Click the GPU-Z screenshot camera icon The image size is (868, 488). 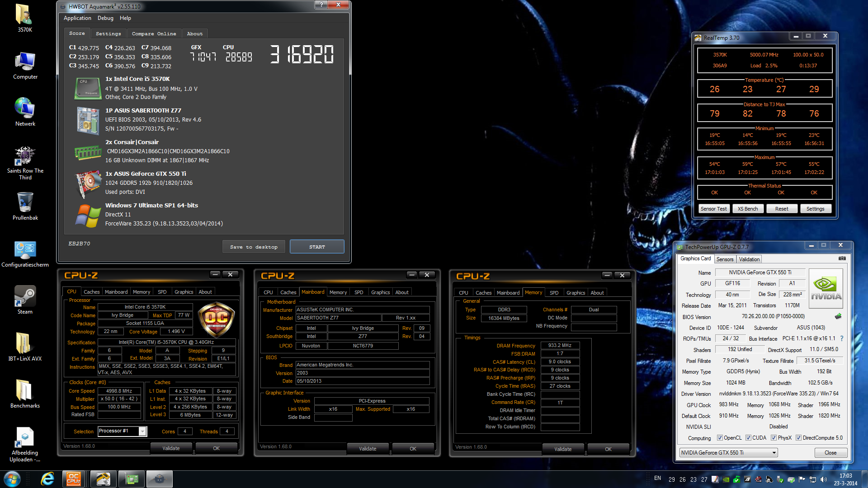[x=842, y=258]
